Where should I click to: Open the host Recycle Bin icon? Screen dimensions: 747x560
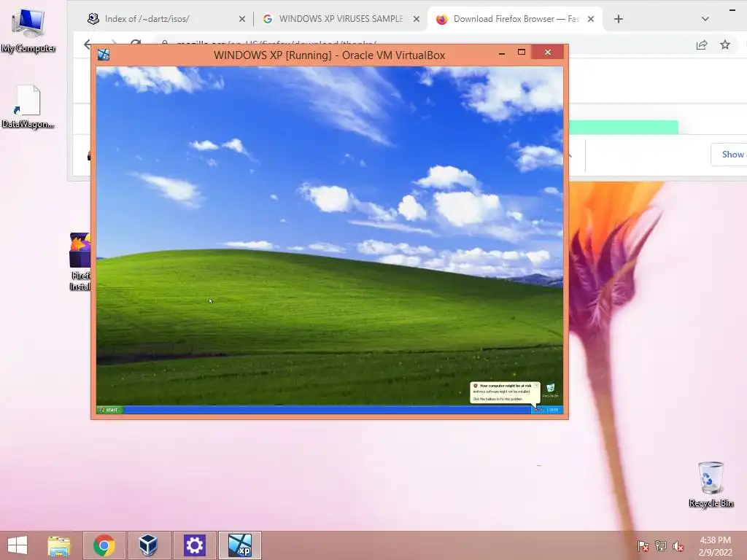[711, 484]
